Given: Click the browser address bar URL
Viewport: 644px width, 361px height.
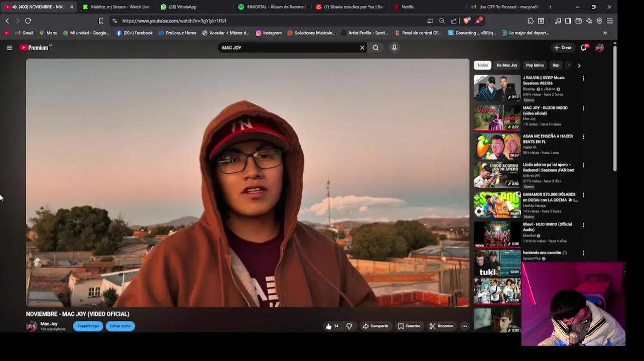Looking at the screenshot, I should (x=174, y=21).
